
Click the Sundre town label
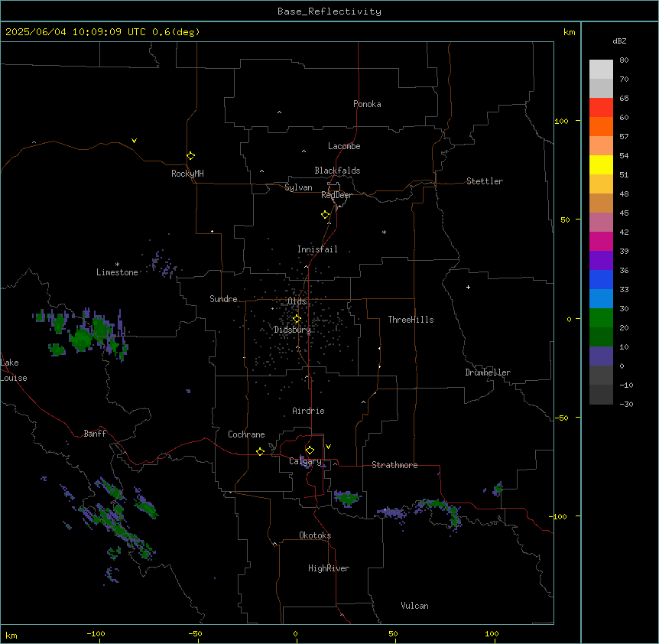click(x=223, y=299)
